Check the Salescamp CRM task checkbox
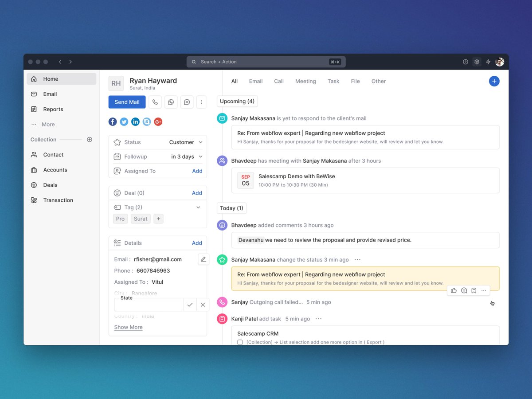The width and height of the screenshot is (532, 399). 240,342
